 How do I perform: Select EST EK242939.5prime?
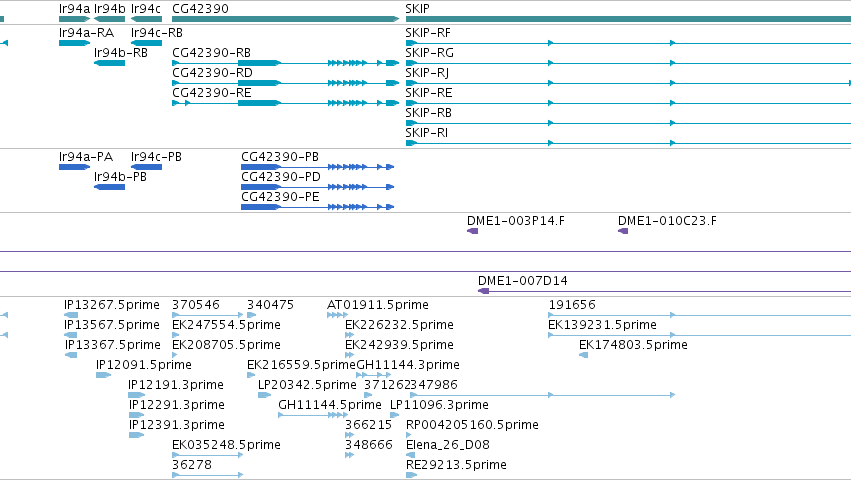[349, 355]
